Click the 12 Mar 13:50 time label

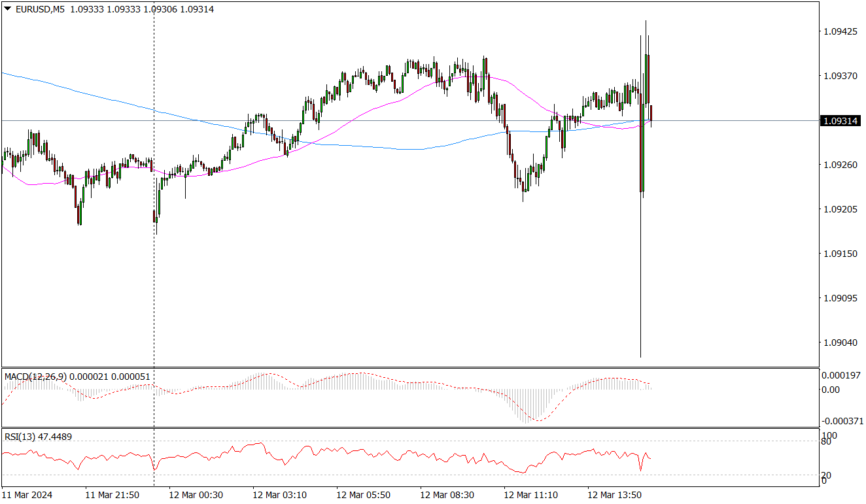[x=614, y=495]
